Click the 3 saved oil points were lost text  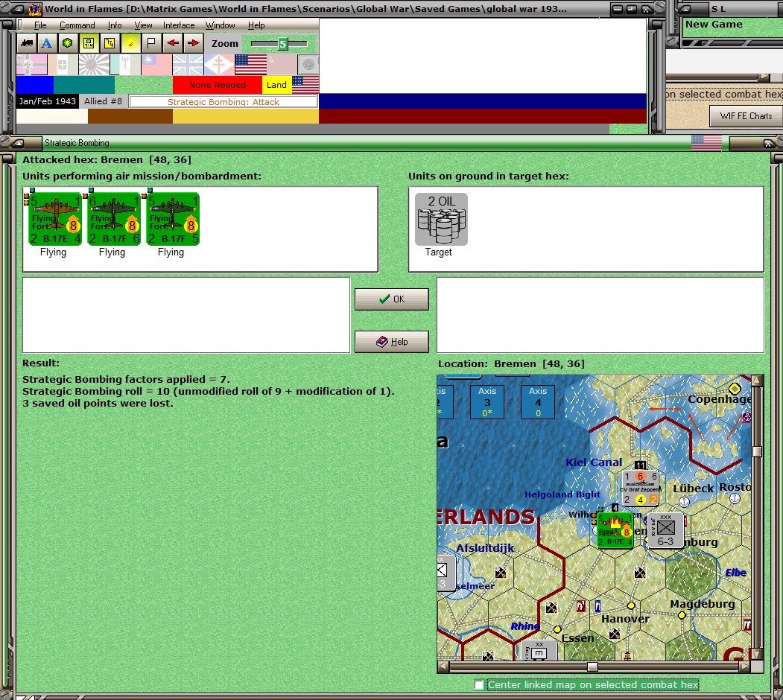pos(98,404)
